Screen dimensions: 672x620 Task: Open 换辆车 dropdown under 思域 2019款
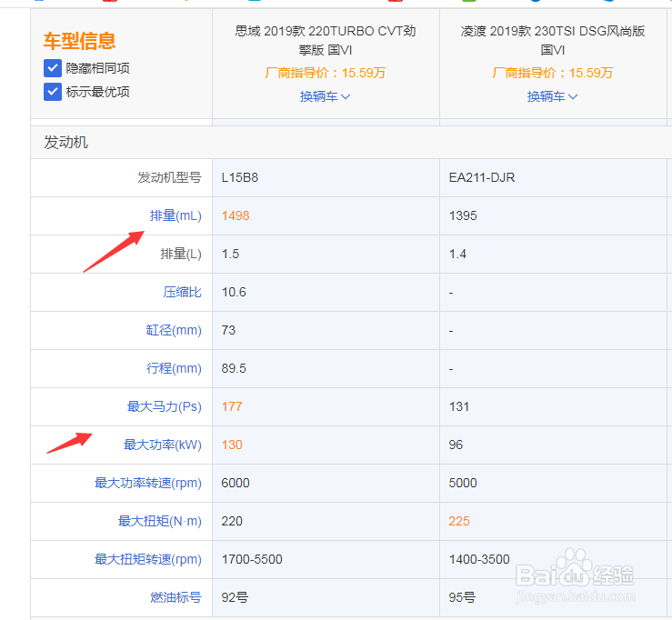click(x=325, y=96)
